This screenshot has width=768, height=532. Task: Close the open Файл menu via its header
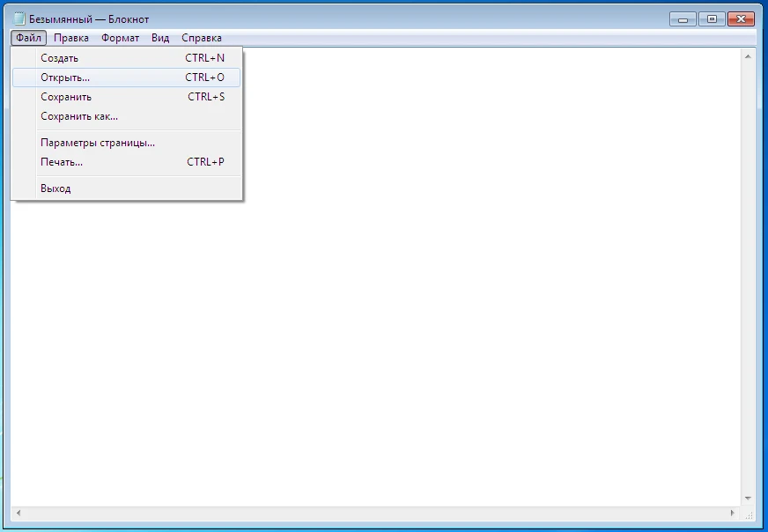[x=28, y=38]
